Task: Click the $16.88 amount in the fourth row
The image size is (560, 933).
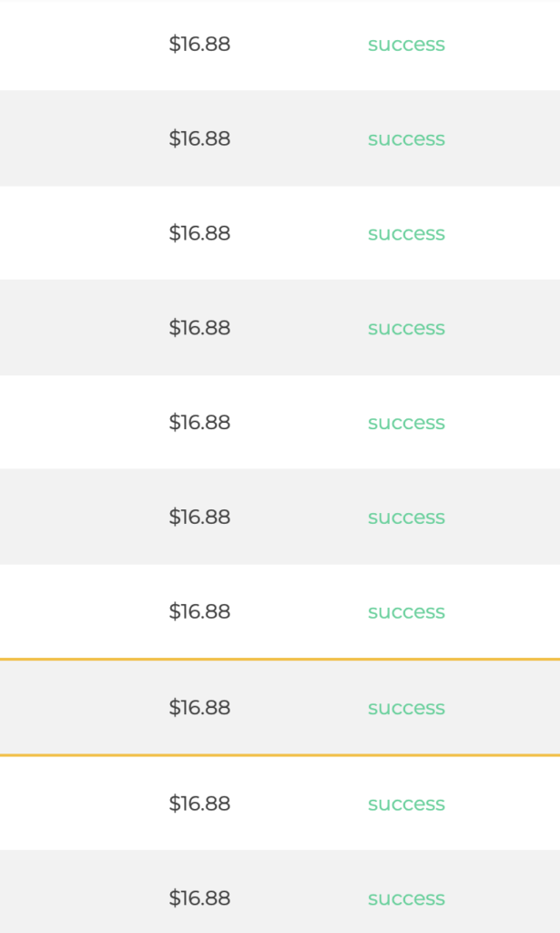Action: 199,328
